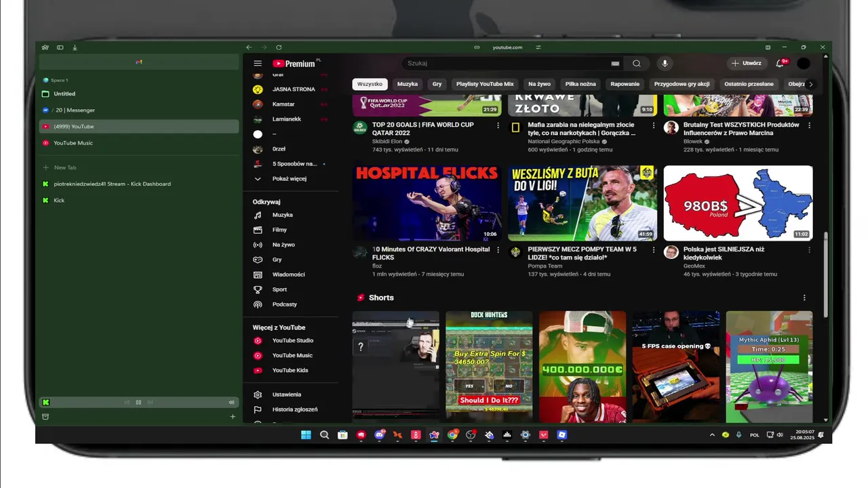Open YouTube notifications bell
Image resolution: width=868 pixels, height=488 pixels.
pyautogui.click(x=781, y=63)
